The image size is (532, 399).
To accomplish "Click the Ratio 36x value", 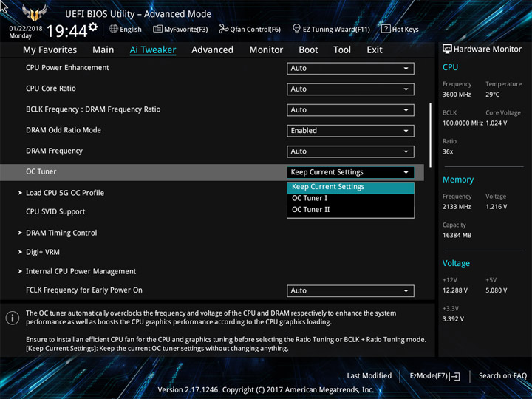I will point(448,151).
